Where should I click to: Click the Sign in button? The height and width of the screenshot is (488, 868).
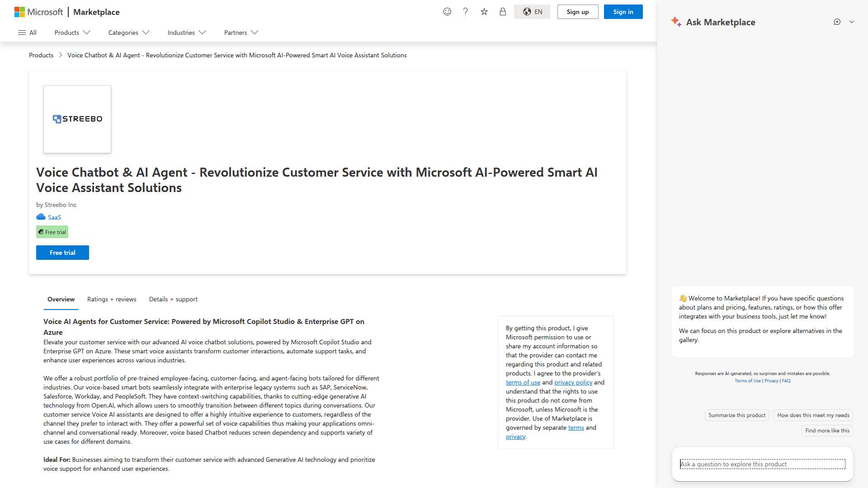(x=623, y=12)
